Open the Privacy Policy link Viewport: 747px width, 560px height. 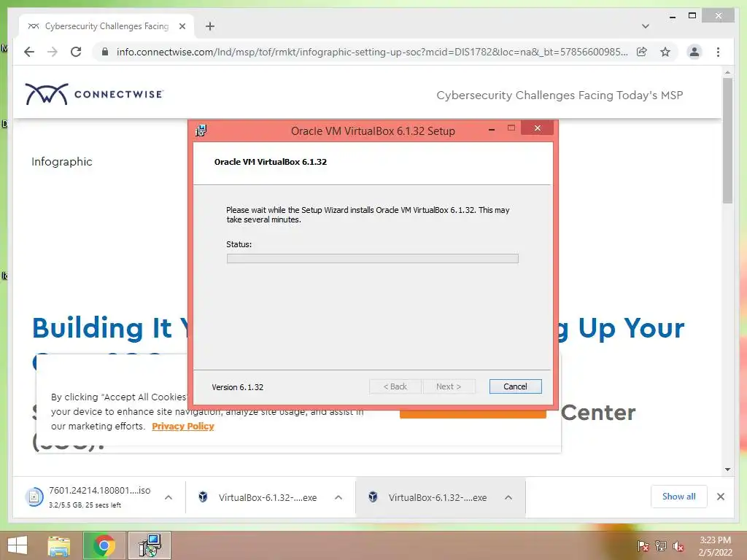pos(183,426)
